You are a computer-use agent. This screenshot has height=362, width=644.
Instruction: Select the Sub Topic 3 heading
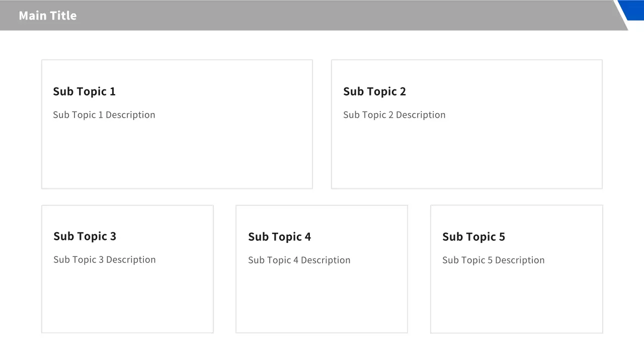[x=85, y=236]
